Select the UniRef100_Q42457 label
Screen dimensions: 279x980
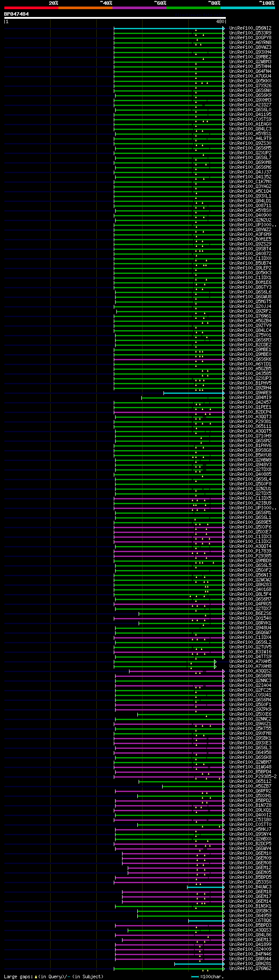click(250, 402)
